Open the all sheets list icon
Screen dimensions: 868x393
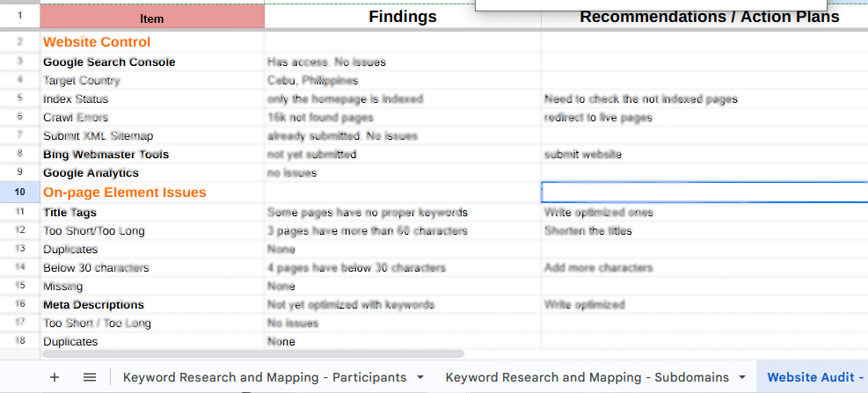point(90,377)
